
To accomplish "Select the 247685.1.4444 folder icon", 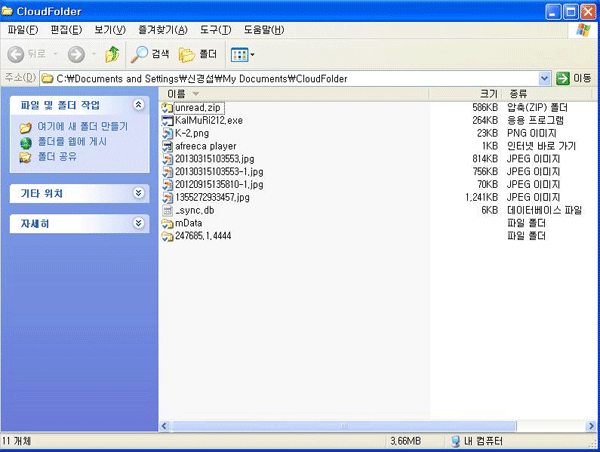I will [167, 236].
